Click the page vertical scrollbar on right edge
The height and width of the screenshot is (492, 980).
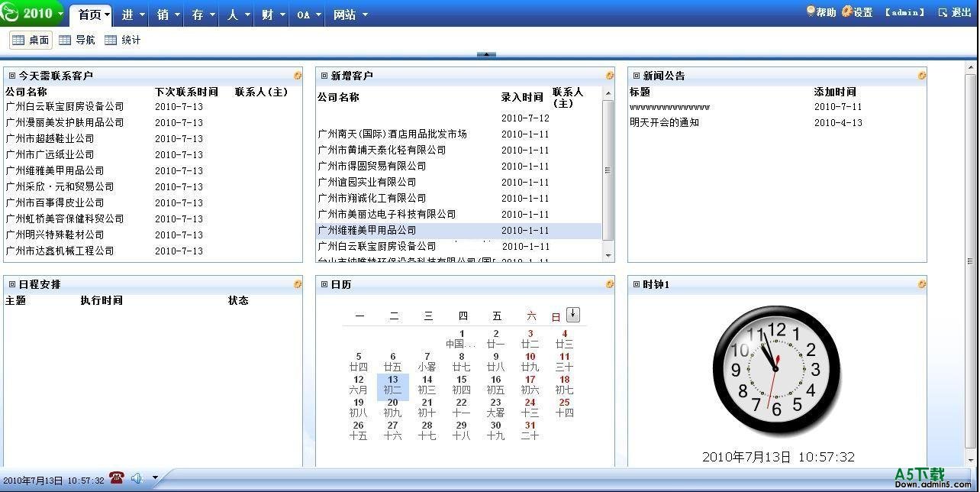point(971,260)
